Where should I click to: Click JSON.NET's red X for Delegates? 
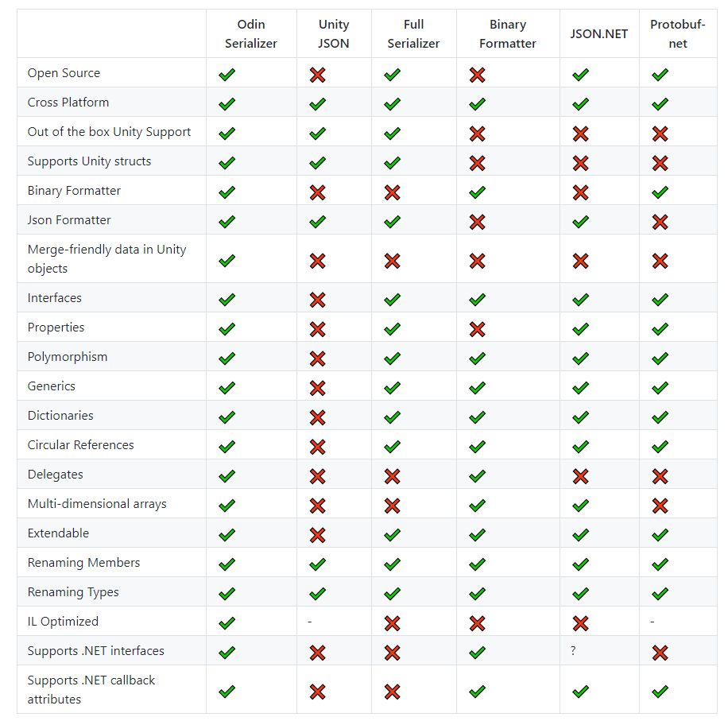tap(580, 476)
